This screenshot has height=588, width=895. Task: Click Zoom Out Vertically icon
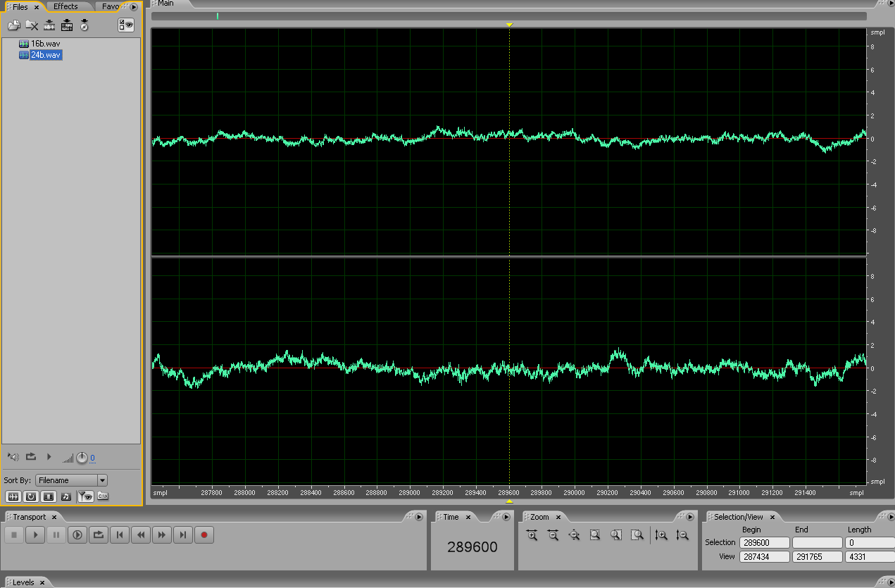(682, 535)
